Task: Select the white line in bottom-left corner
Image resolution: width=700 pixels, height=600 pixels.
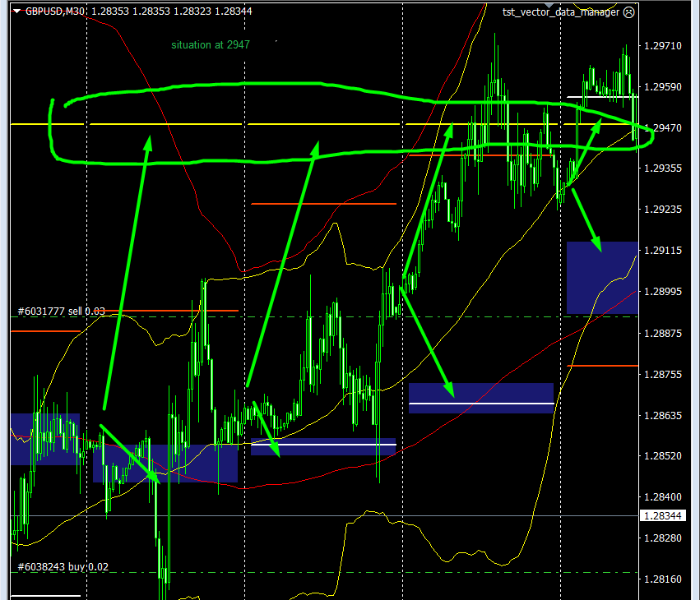Action: tap(45, 595)
